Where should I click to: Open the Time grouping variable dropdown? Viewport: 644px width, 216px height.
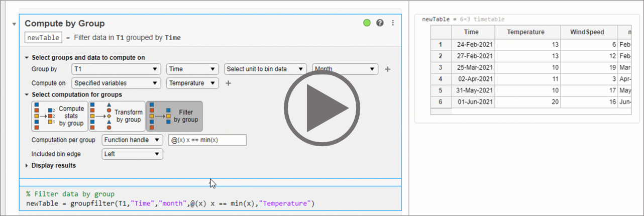click(192, 69)
